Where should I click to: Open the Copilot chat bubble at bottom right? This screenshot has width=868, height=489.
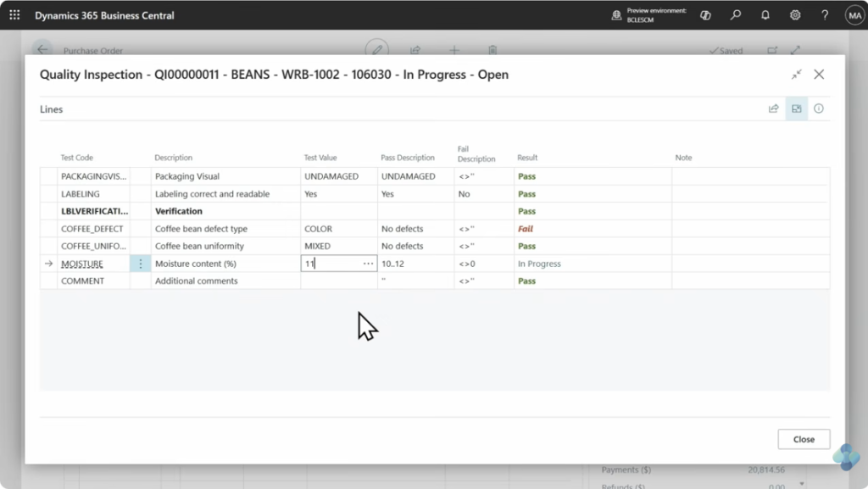847,457
